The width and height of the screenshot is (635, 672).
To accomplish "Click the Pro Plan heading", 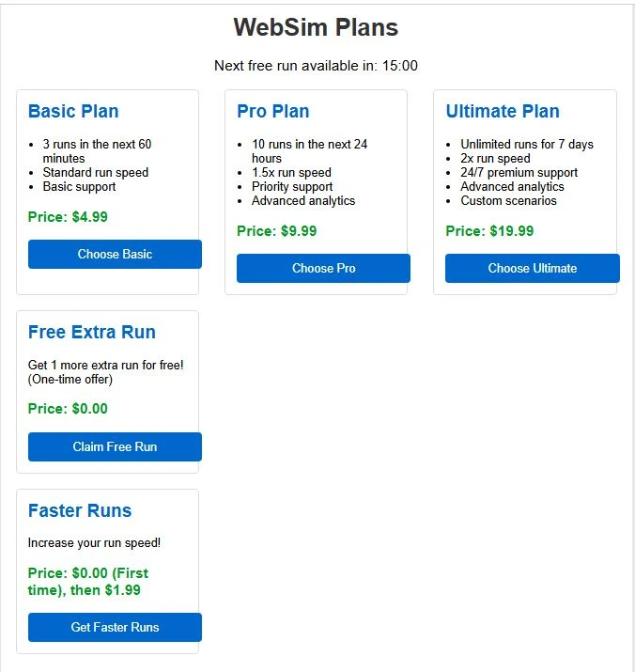I will click(x=272, y=111).
